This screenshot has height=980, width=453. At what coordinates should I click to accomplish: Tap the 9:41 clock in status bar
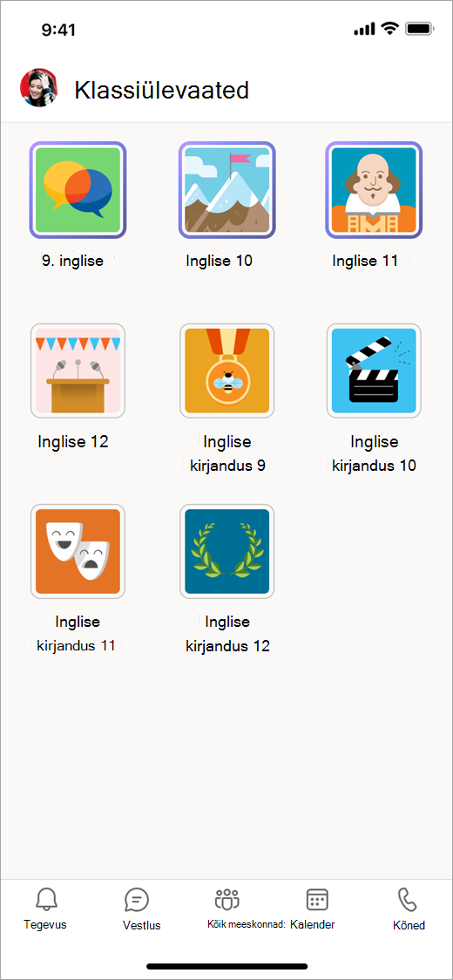[x=58, y=30]
